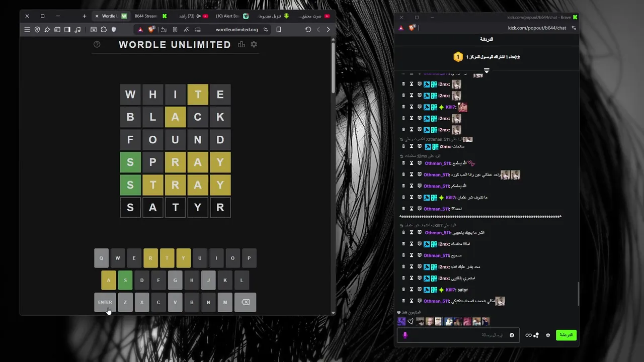
Task: Click the M key on Wordle keyboard
Action: [225, 302]
